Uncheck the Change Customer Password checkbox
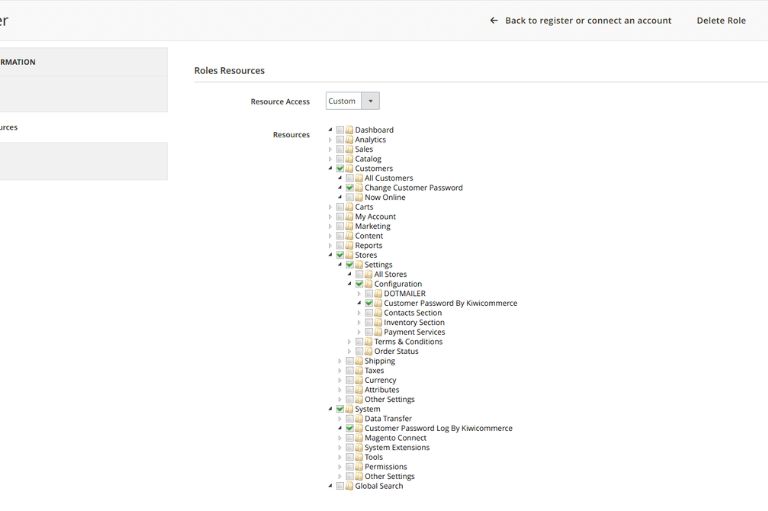Viewport: 768px width, 511px height. coord(350,188)
